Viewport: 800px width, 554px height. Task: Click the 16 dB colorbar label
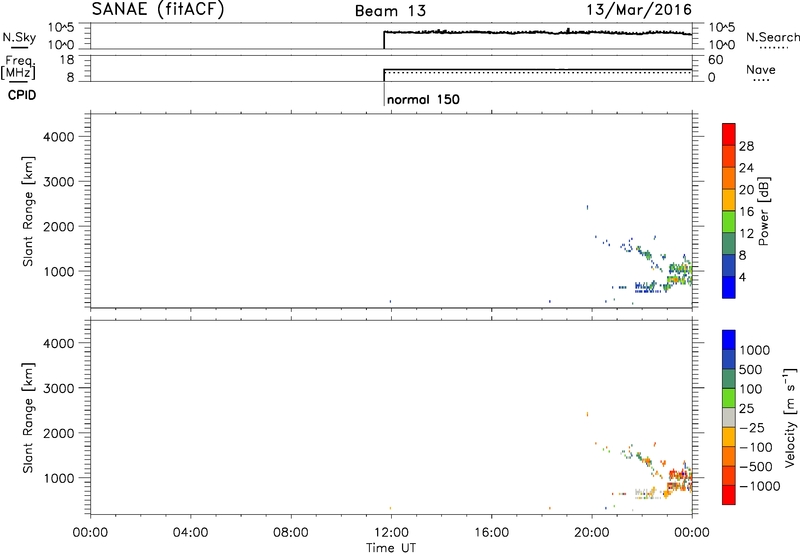click(746, 212)
